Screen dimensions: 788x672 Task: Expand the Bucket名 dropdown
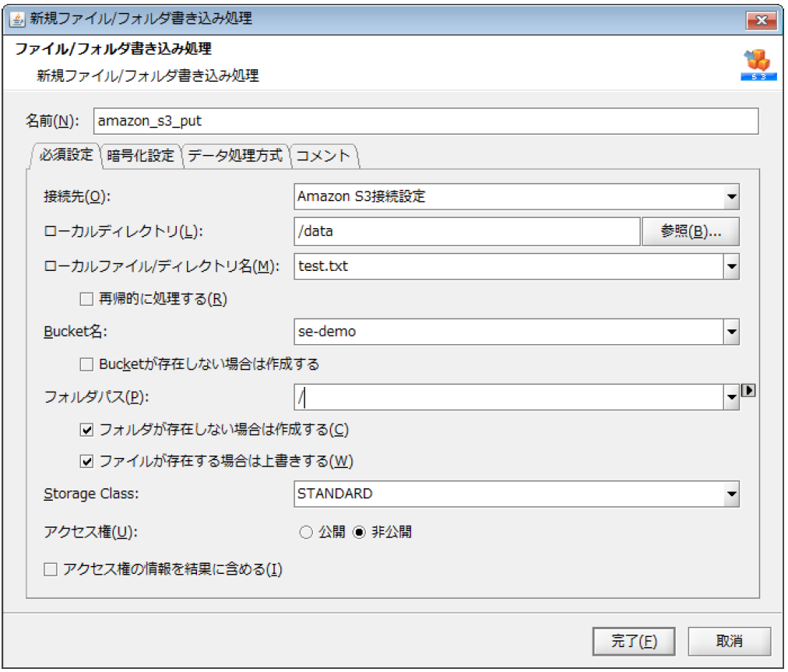731,332
